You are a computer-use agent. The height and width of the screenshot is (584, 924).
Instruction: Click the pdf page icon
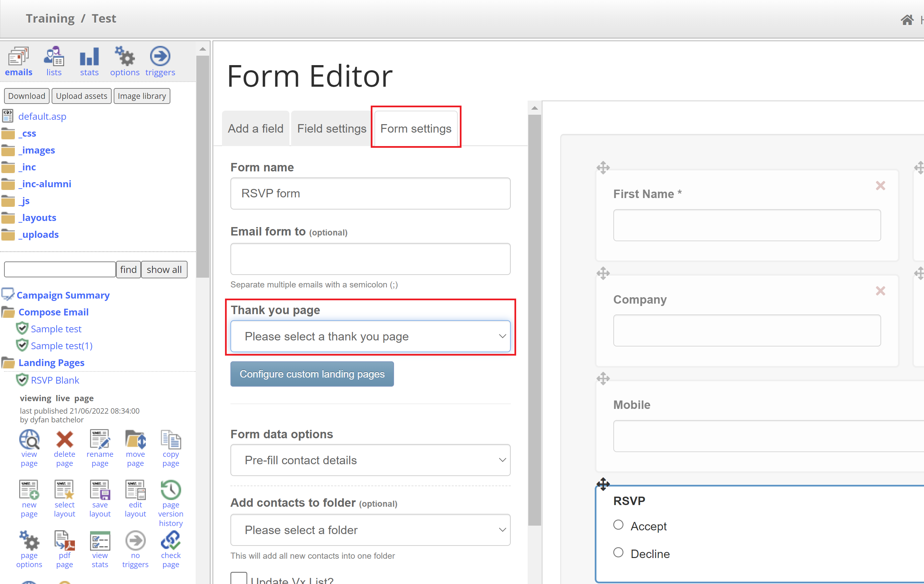tap(64, 540)
